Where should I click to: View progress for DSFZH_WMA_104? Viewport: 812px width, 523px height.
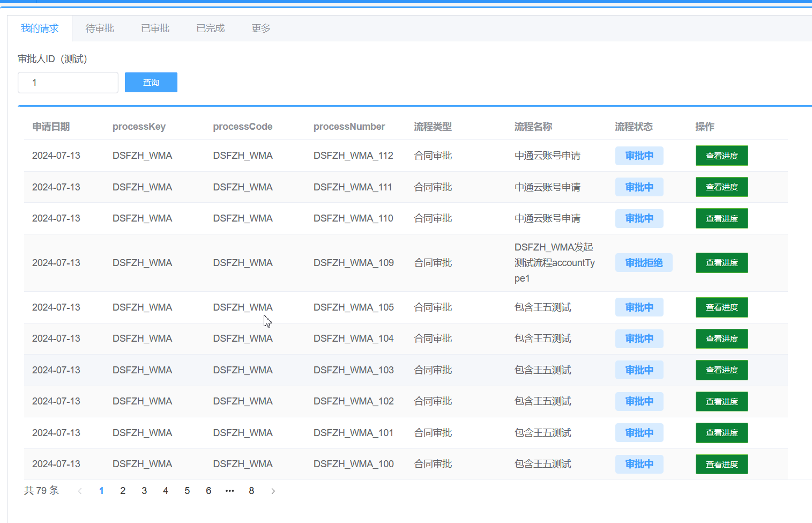[721, 338]
